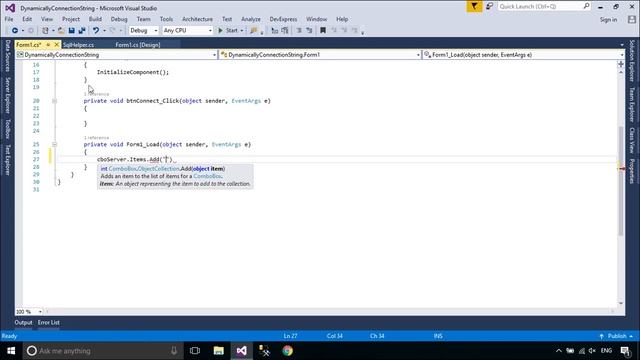Click the editor split-window plus icon
The width and height of the screenshot is (640, 360).
pos(621,64)
